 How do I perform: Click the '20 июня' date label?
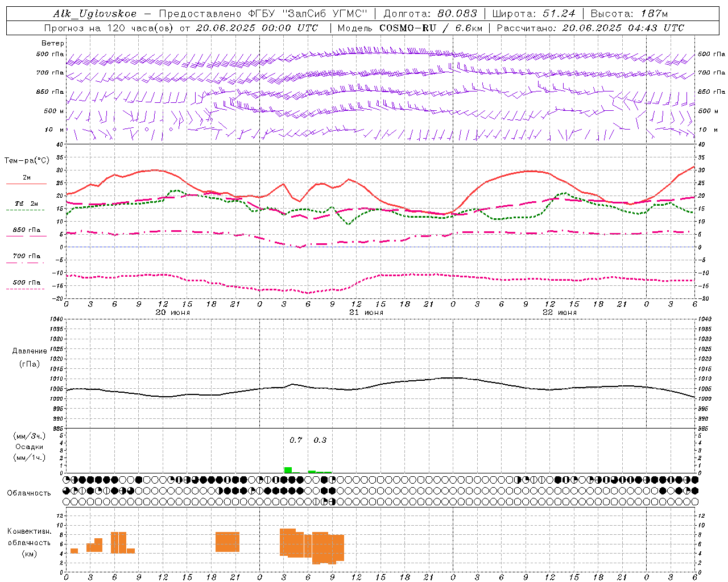pos(172,313)
